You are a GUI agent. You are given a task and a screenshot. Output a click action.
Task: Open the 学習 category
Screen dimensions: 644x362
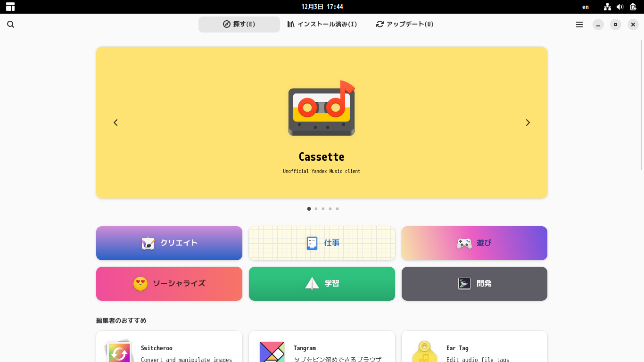[x=322, y=284]
